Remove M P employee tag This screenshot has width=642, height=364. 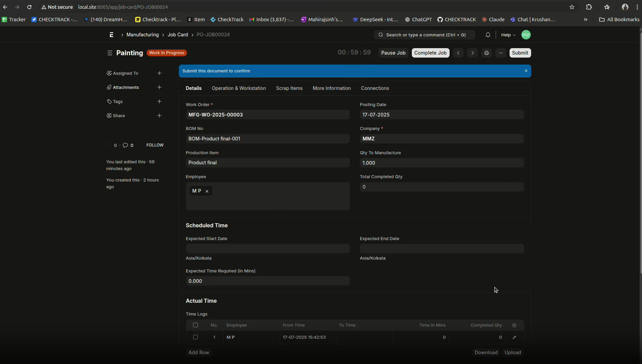coord(207,191)
